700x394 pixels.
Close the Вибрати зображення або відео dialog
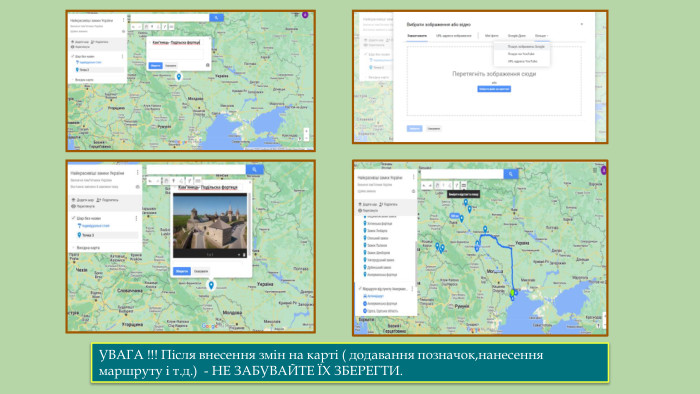point(581,24)
